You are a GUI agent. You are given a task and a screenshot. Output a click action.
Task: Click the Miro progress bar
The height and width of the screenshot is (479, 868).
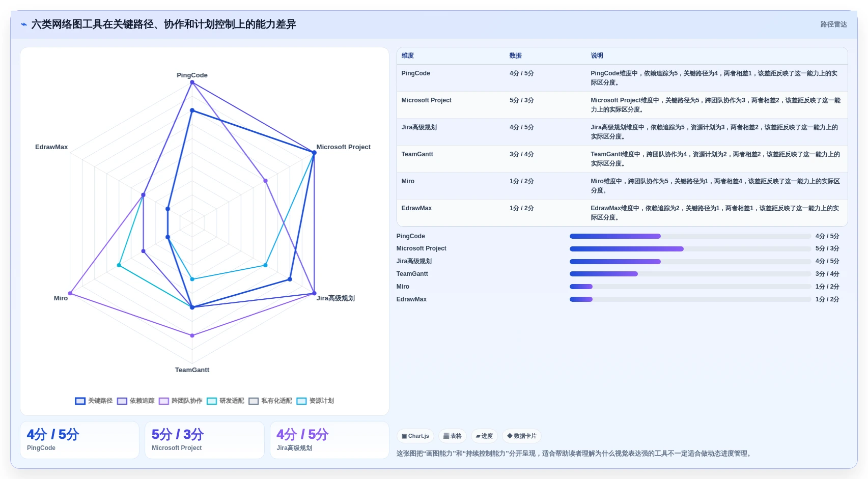click(x=690, y=287)
